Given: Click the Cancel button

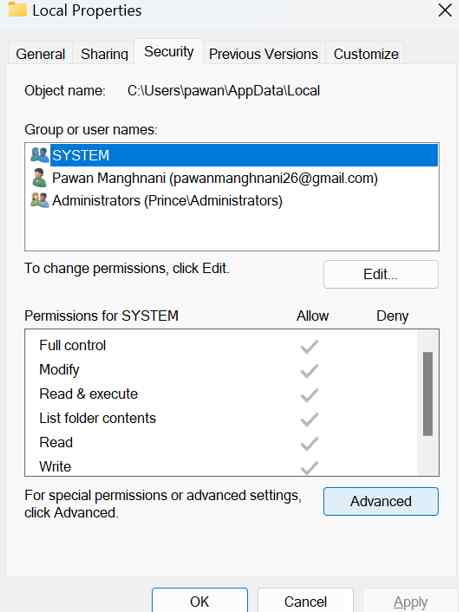Looking at the screenshot, I should [x=305, y=601].
